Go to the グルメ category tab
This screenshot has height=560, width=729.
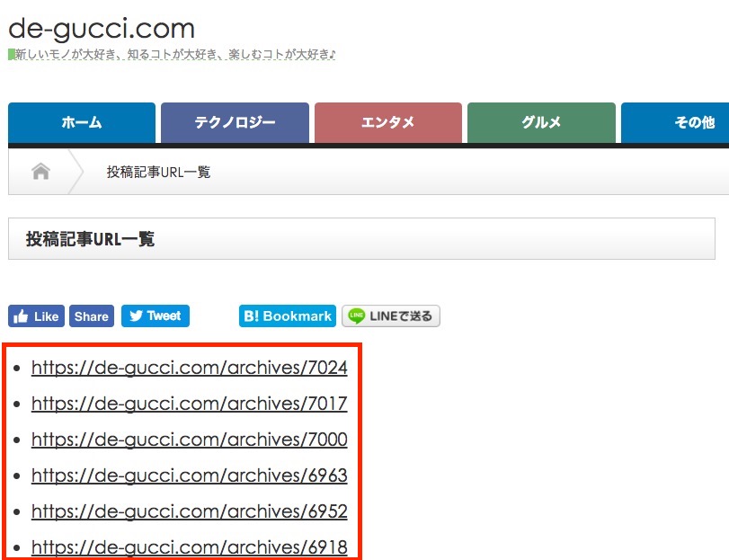(541, 123)
